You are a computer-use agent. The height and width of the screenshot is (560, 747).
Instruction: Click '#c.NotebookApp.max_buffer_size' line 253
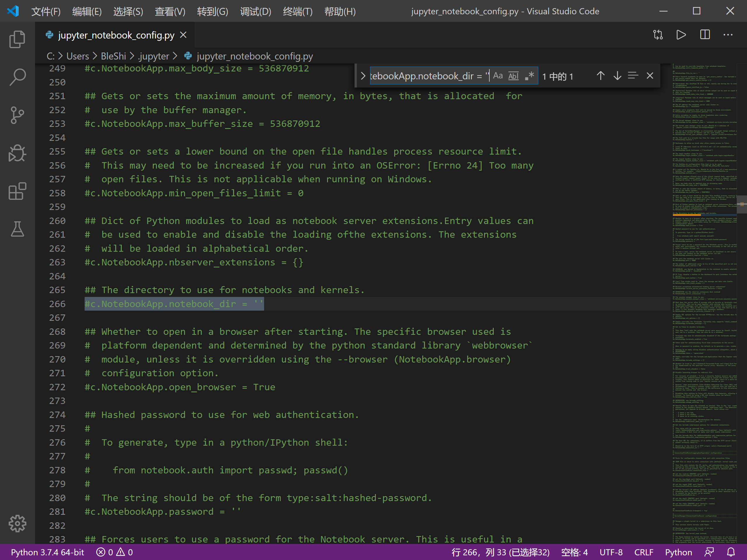202,124
